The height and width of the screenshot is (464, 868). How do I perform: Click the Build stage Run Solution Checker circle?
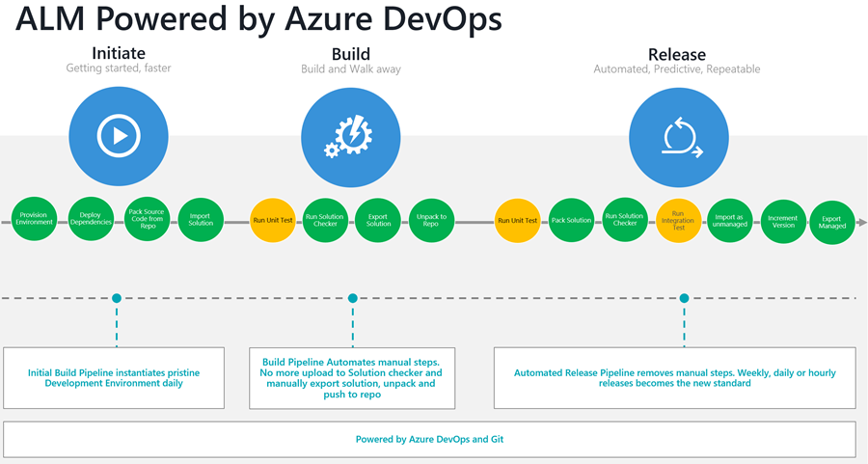pos(325,220)
